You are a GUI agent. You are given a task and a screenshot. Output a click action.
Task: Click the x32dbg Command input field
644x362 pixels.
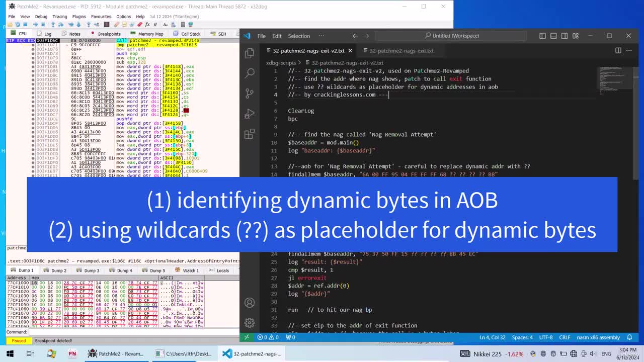(x=133, y=332)
